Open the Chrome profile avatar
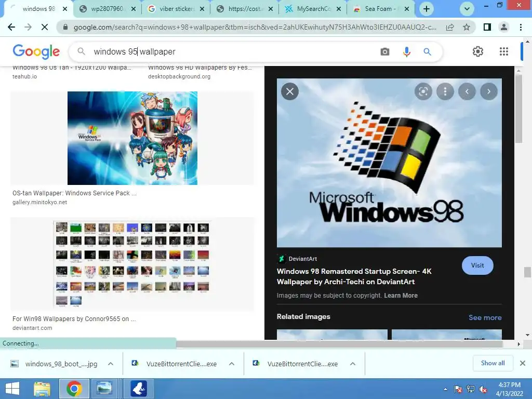 tap(504, 27)
